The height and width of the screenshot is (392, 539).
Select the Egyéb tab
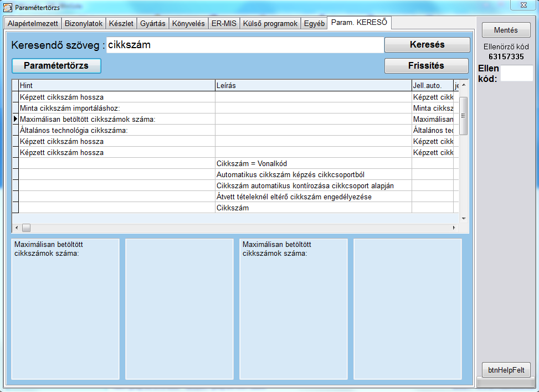point(314,23)
